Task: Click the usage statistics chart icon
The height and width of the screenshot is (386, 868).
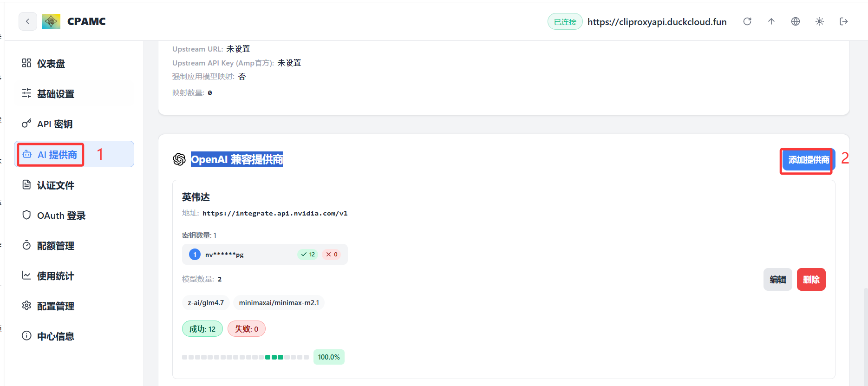Action: point(26,275)
